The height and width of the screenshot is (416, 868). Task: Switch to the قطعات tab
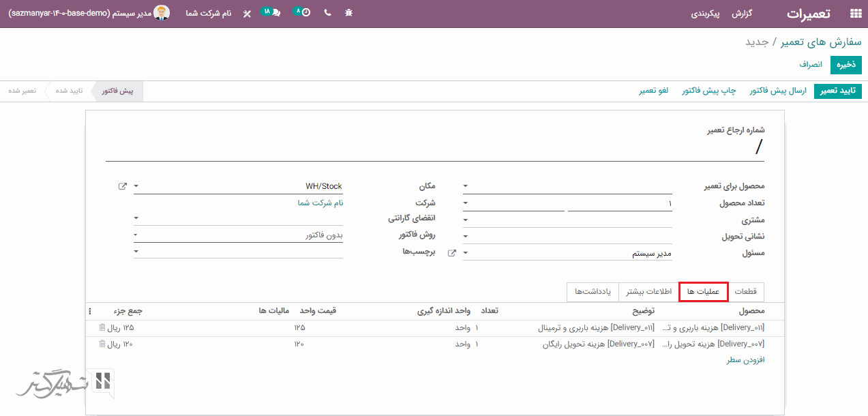click(745, 292)
